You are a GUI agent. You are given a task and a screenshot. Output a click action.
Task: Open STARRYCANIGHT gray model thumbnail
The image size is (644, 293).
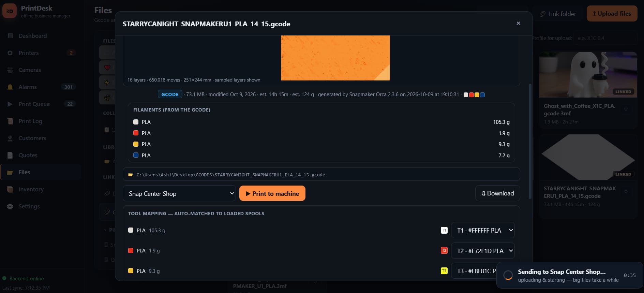click(588, 157)
